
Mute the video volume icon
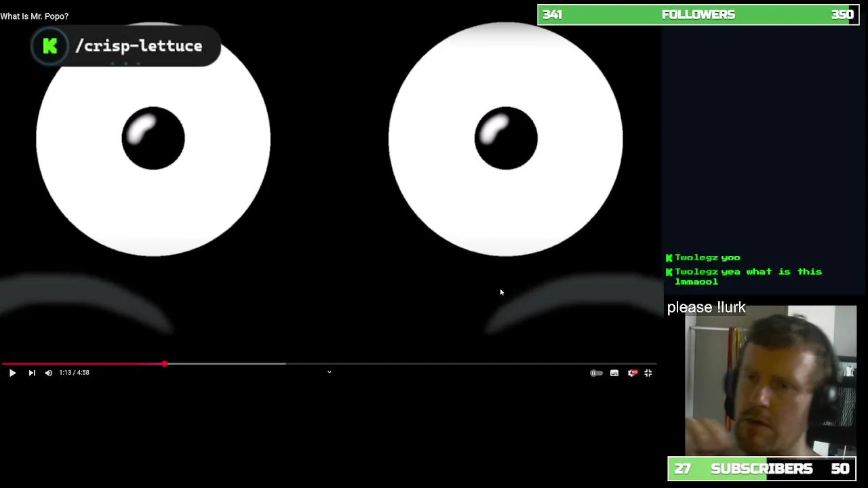point(48,373)
